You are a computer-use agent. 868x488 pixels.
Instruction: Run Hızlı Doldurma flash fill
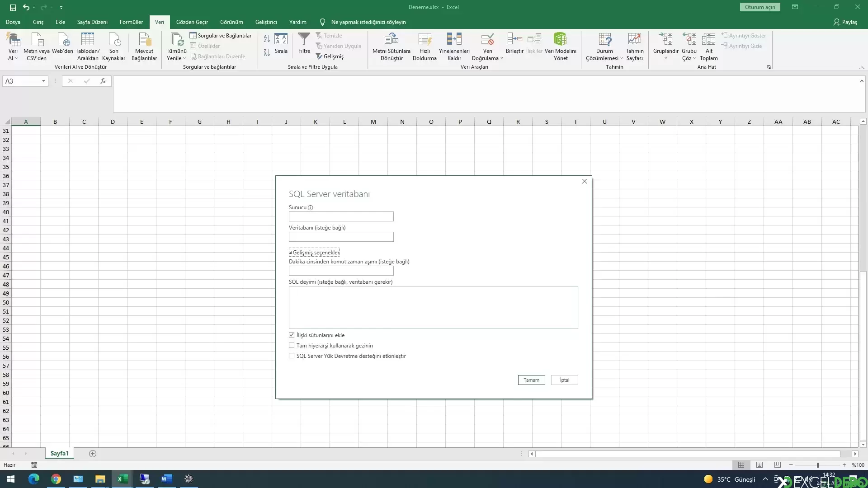425,46
